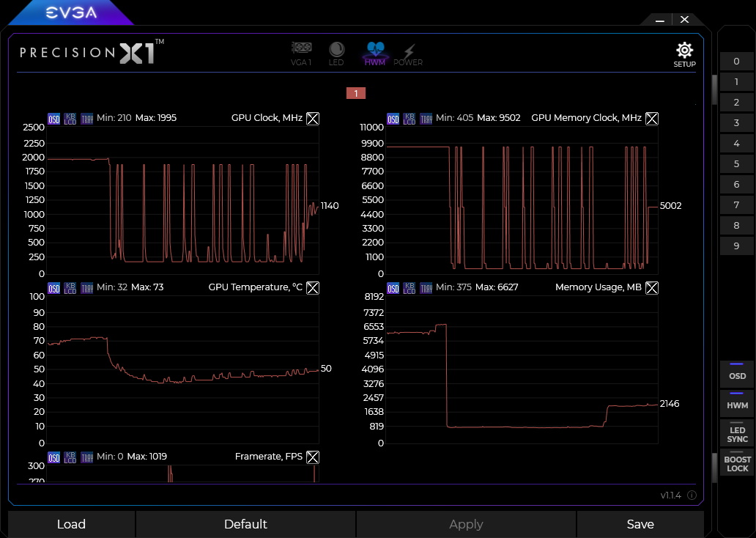The image size is (756, 538).
Task: Select profile slot 5
Action: click(736, 163)
